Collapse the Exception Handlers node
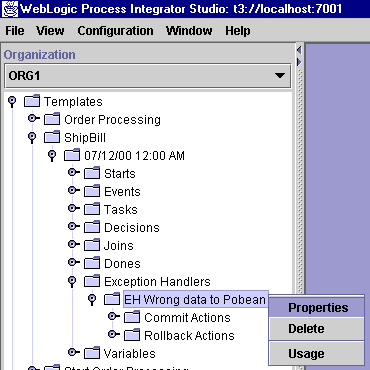370x370 pixels. (x=72, y=281)
